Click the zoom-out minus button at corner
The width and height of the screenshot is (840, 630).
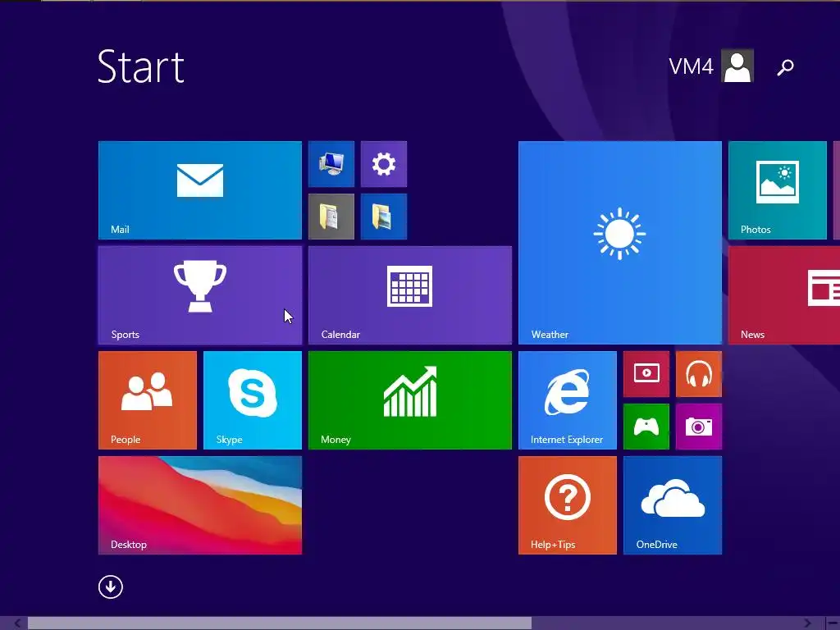[833, 623]
